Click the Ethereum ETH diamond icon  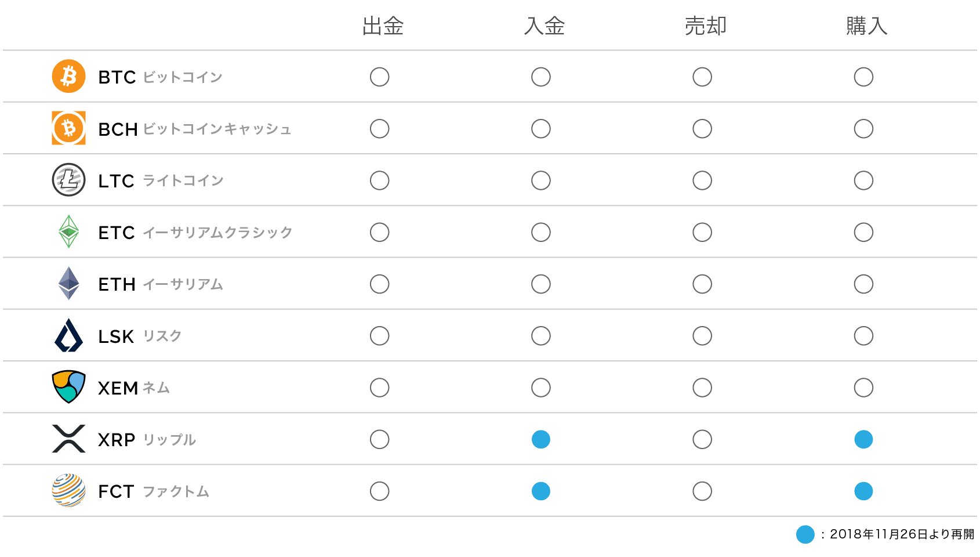coord(68,283)
